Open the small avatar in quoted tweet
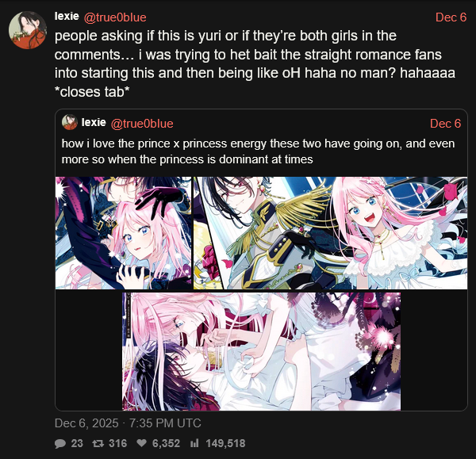The height and width of the screenshot is (459, 476). pos(70,122)
